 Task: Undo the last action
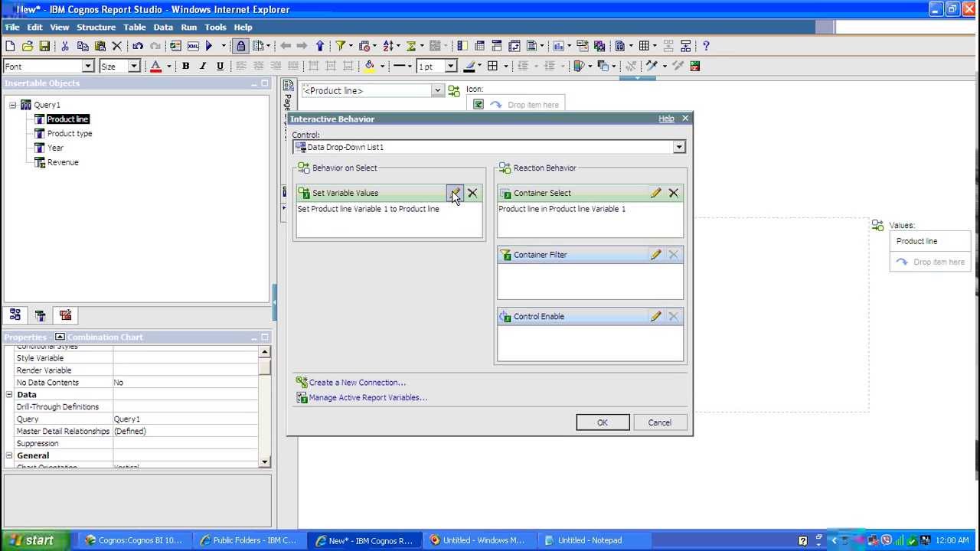coord(138,46)
